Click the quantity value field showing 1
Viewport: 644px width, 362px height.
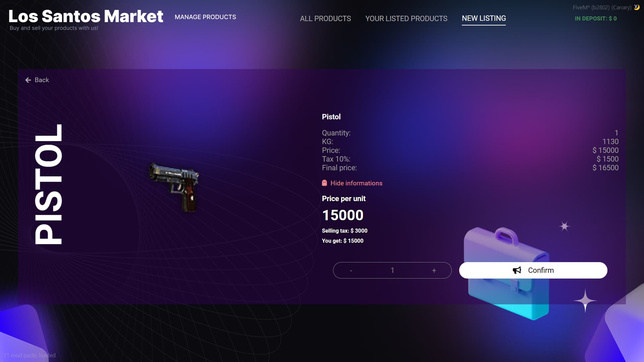(392, 270)
